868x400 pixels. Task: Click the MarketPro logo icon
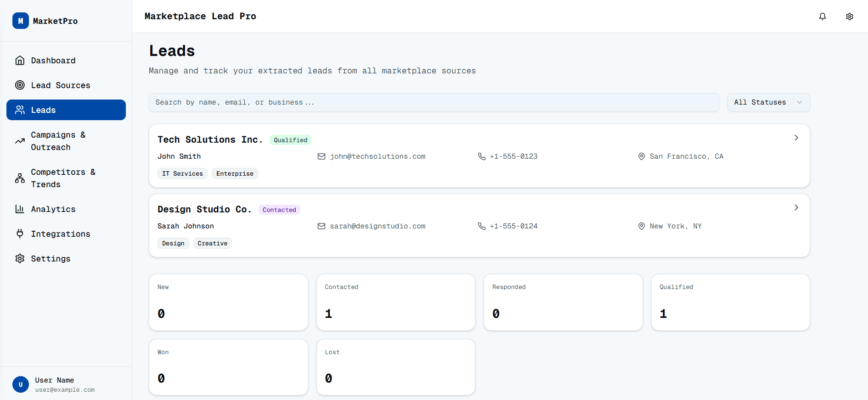[20, 21]
